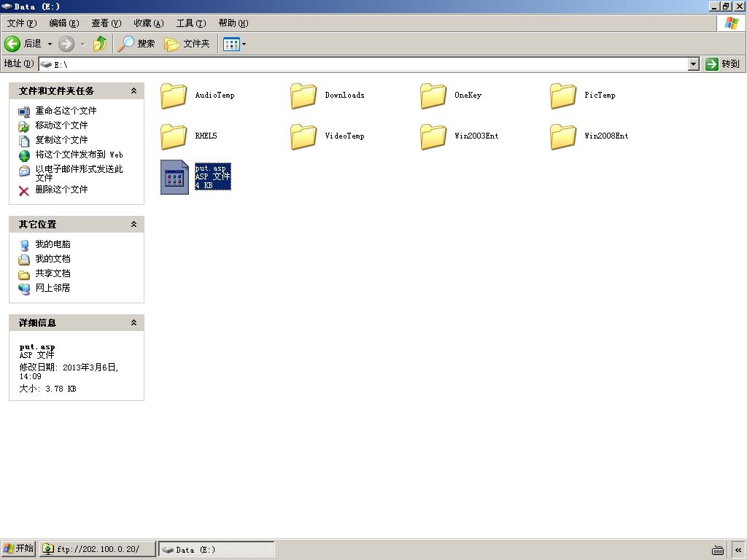This screenshot has height=560, width=747.
Task: Switch to ftp://202.100.0.20/ taskbar window
Action: pos(98,549)
